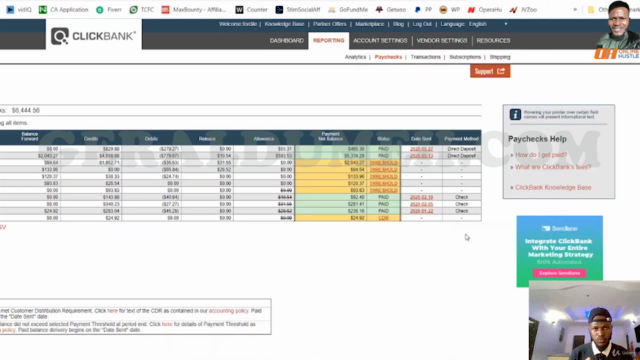
Task: Select the Reporting tab
Action: click(x=329, y=40)
